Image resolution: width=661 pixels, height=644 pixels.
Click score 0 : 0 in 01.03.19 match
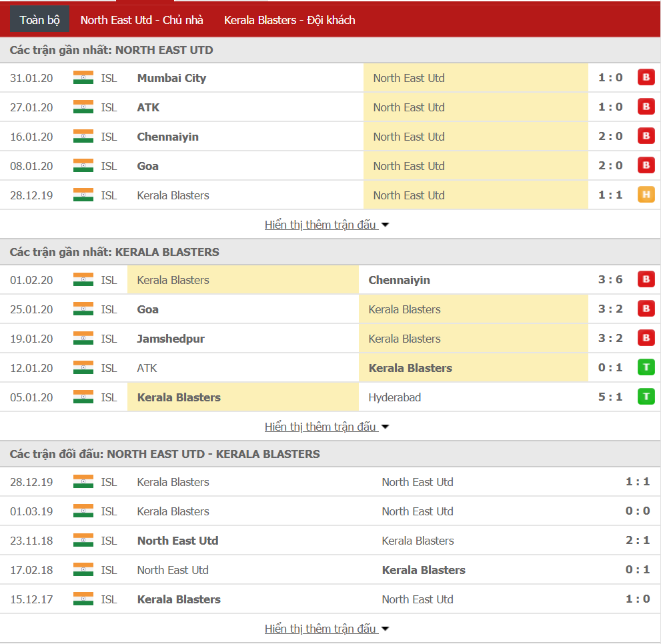[638, 511]
